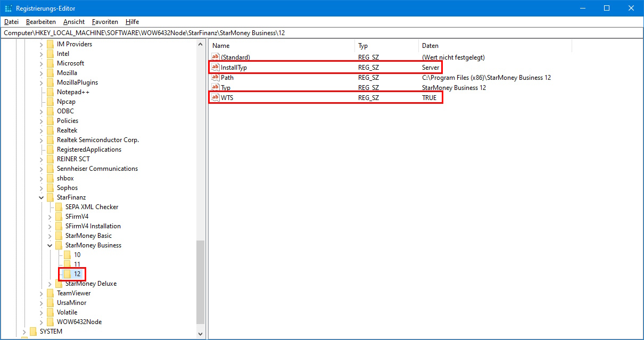This screenshot has height=340, width=644.
Task: Click the string icon of the Path value
Action: pyautogui.click(x=216, y=77)
